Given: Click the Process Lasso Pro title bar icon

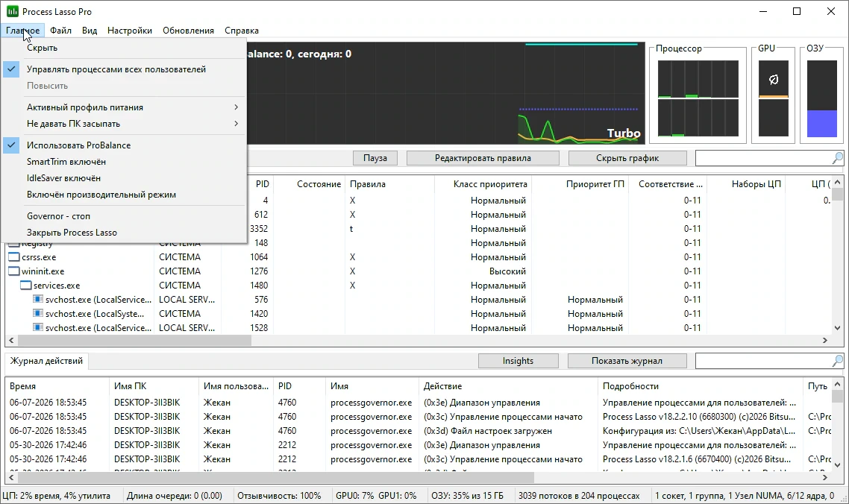Looking at the screenshot, I should (12, 11).
